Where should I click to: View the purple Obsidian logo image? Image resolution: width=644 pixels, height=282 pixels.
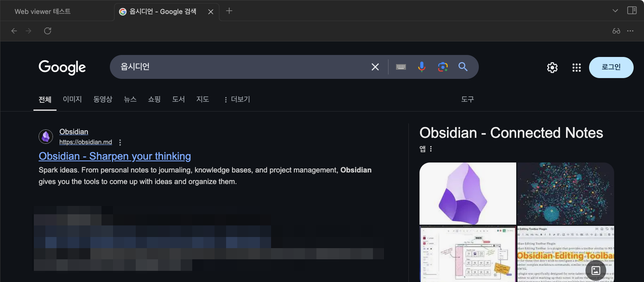pos(468,194)
